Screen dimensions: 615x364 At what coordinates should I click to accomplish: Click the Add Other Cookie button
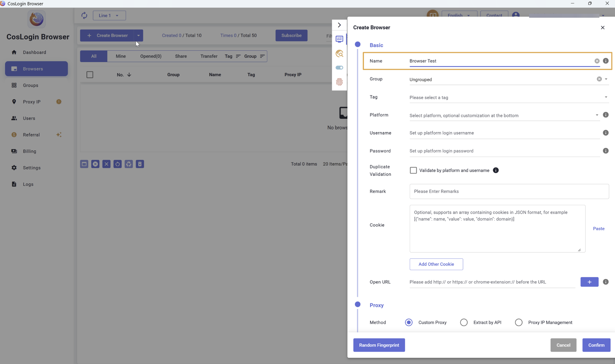point(436,264)
